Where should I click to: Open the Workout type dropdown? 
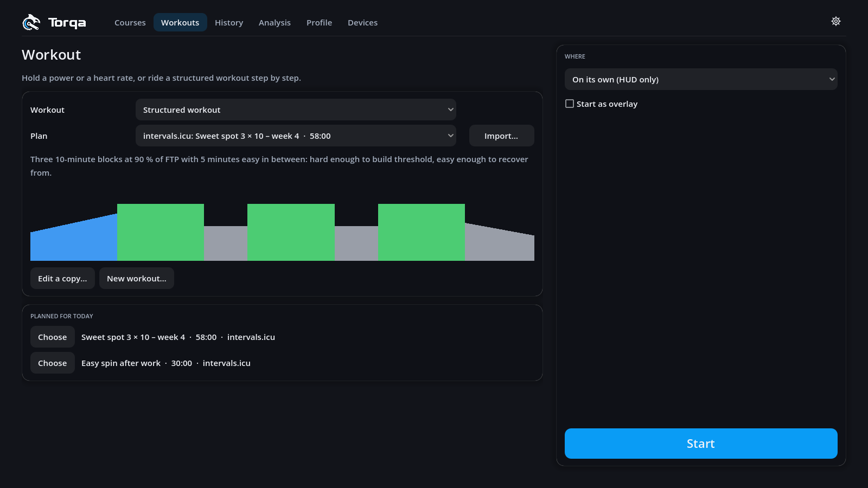(296, 110)
